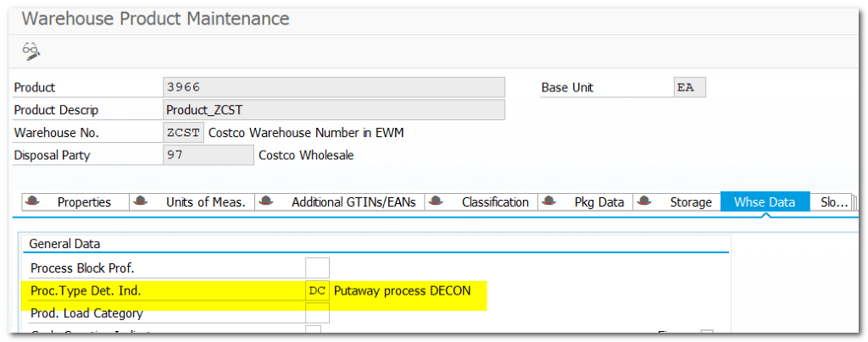Go to the Pkg Data tab
The height and width of the screenshot is (342, 868).
click(599, 202)
